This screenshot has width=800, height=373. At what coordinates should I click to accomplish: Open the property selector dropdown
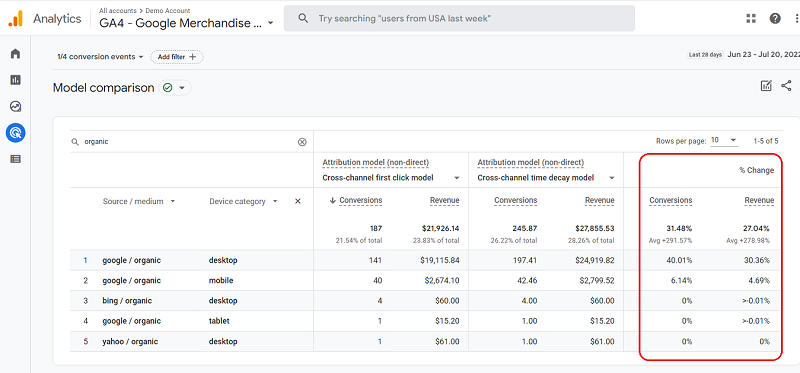click(x=270, y=23)
